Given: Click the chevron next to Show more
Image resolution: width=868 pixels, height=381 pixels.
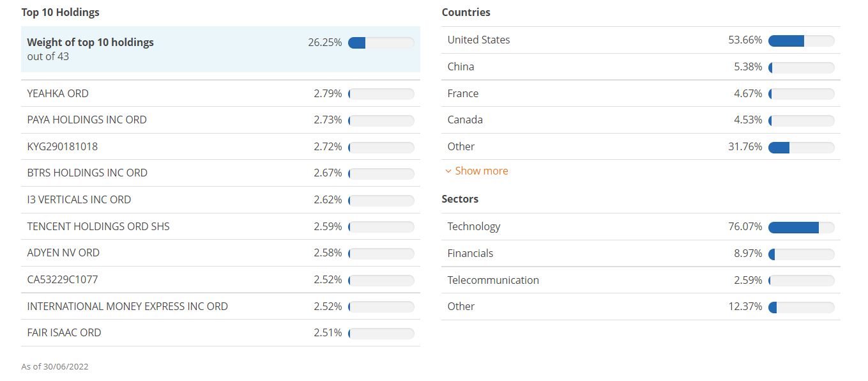Looking at the screenshot, I should point(448,171).
